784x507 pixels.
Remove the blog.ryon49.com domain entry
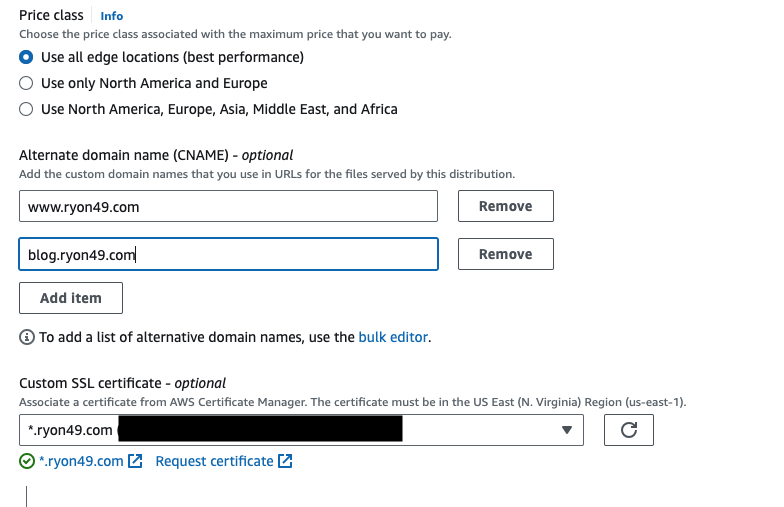pos(506,254)
